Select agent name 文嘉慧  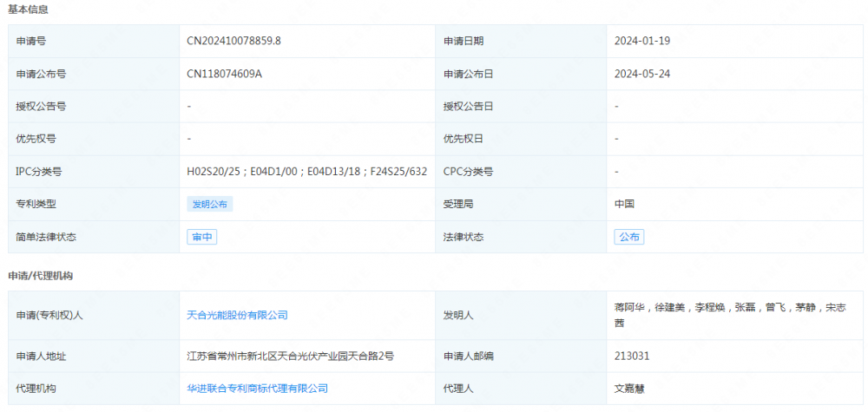click(629, 389)
